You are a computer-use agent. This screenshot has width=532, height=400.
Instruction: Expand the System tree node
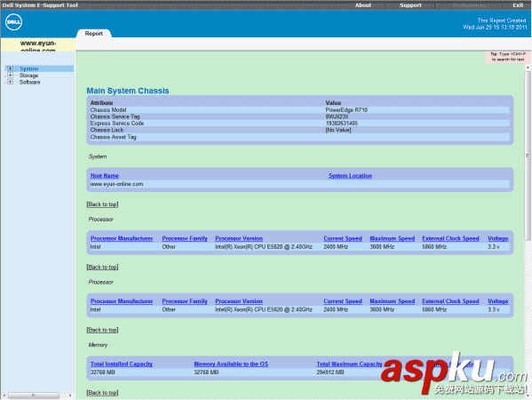point(10,68)
